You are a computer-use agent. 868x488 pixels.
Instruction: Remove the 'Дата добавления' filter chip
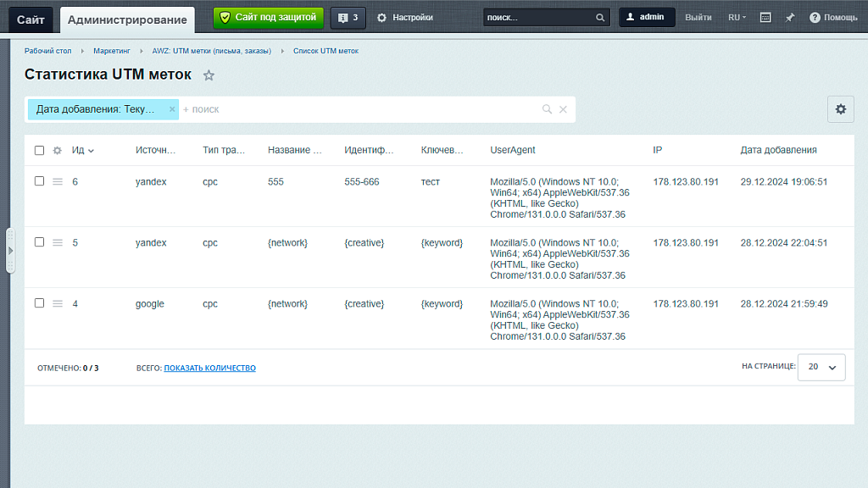click(172, 109)
